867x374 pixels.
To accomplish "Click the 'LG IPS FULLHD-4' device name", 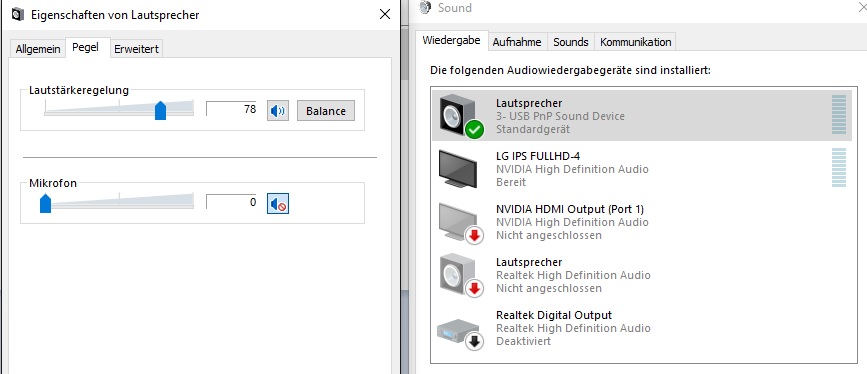I will click(x=537, y=156).
